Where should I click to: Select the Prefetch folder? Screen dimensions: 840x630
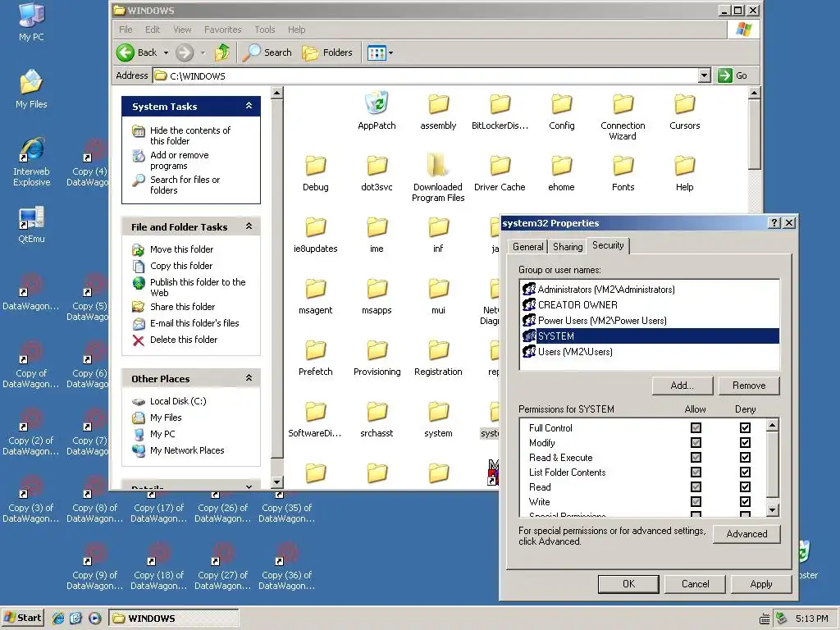click(316, 358)
